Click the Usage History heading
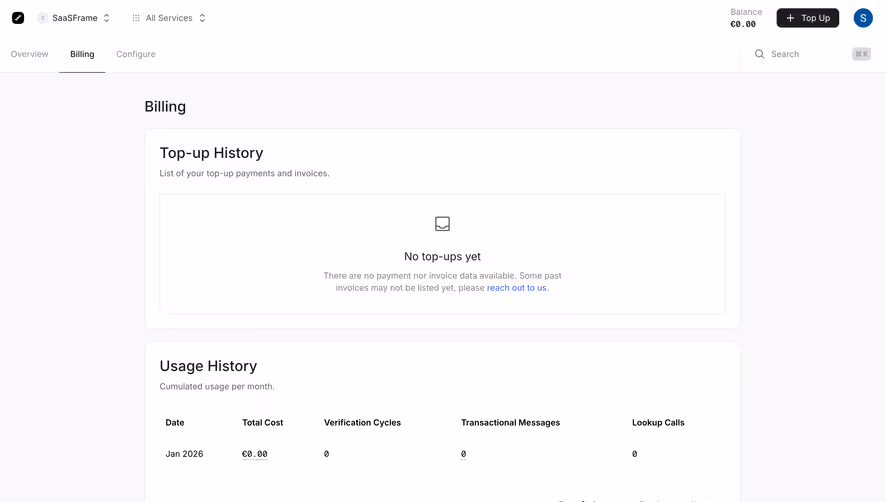Image resolution: width=885 pixels, height=502 pixels. 208,366
